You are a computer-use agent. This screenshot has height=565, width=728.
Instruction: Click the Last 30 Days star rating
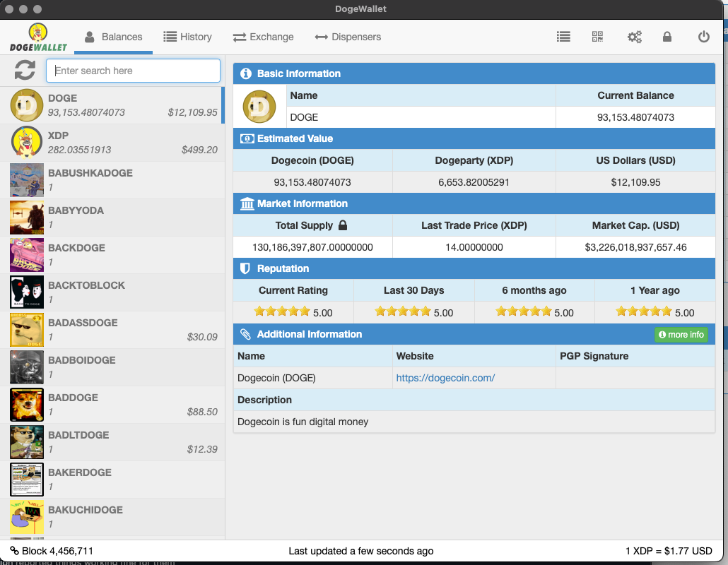(403, 311)
